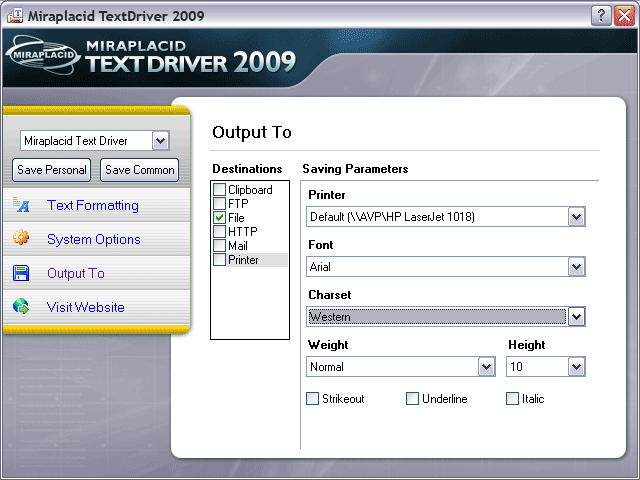Screen dimensions: 640x480
Task: Follow the Visit Website link
Action: coord(85,307)
